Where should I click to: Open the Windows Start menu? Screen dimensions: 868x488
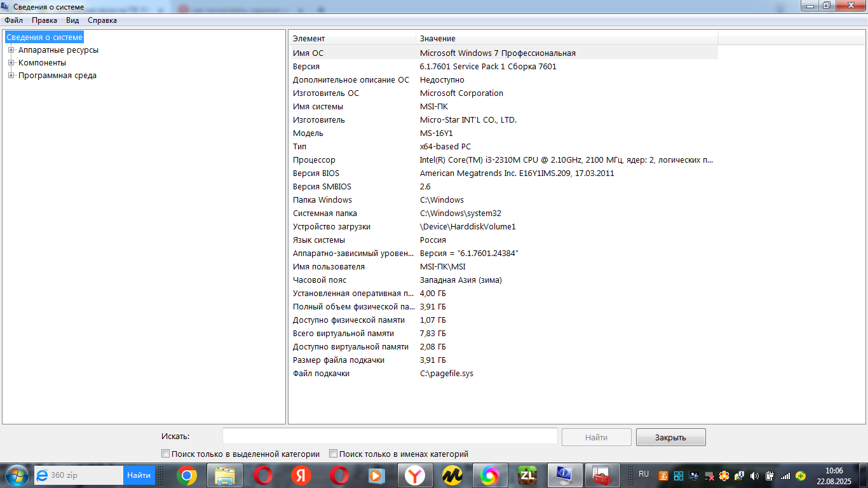(17, 475)
